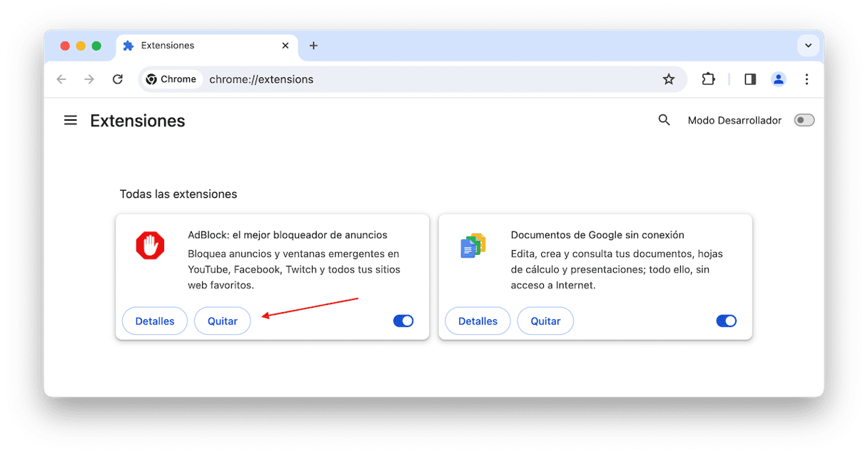Click 'AdBlock: el mejor bloqueador de anuncios' title
868x455 pixels.
288,235
